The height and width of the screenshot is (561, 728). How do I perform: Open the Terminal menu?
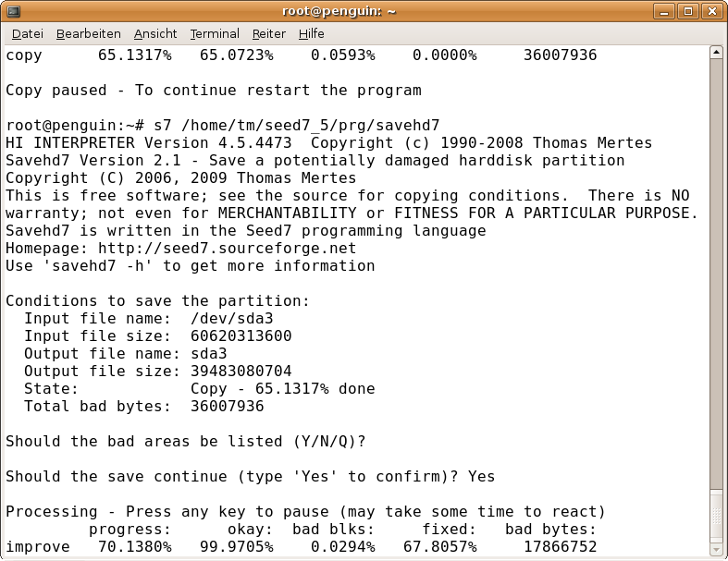[x=215, y=34]
